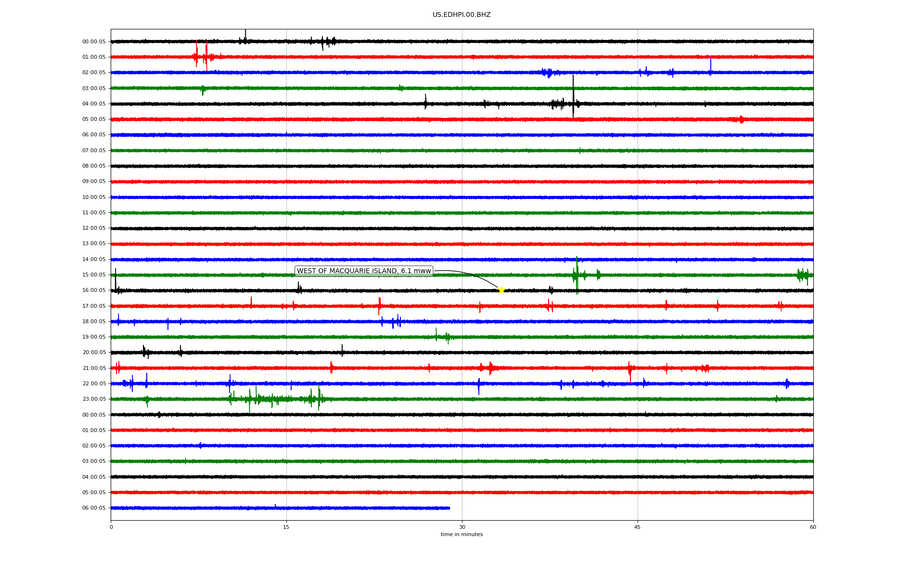Click the 16:00:05 row time label
Image resolution: width=924 pixels, height=578 pixels.
(94, 290)
